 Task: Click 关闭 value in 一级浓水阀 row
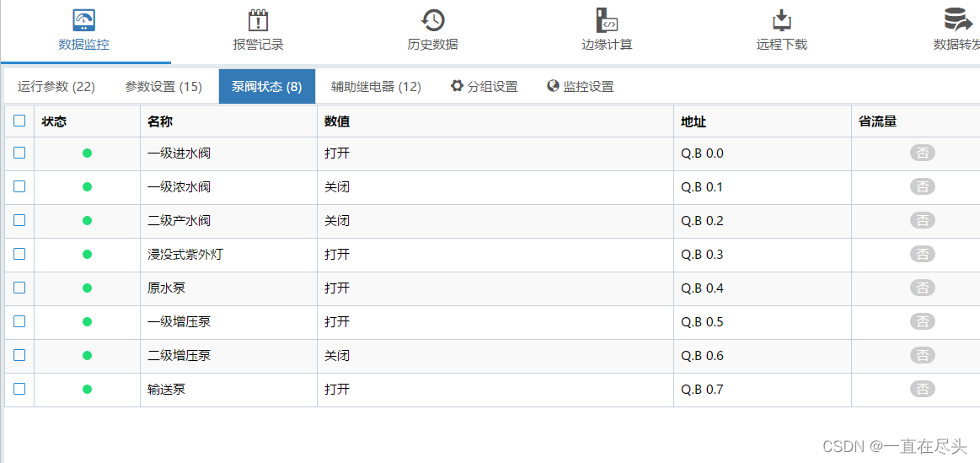(337, 187)
